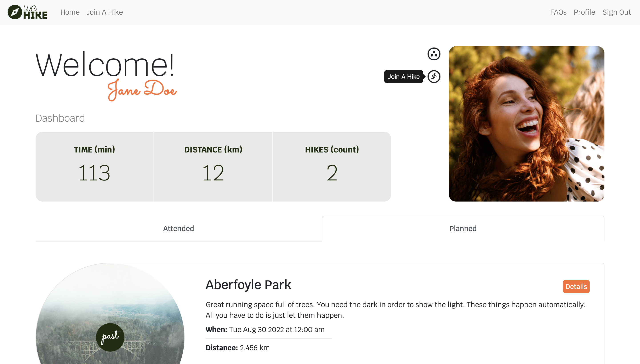This screenshot has height=364, width=640.
Task: Click the Join A Hike navigation link
Action: coord(105,12)
